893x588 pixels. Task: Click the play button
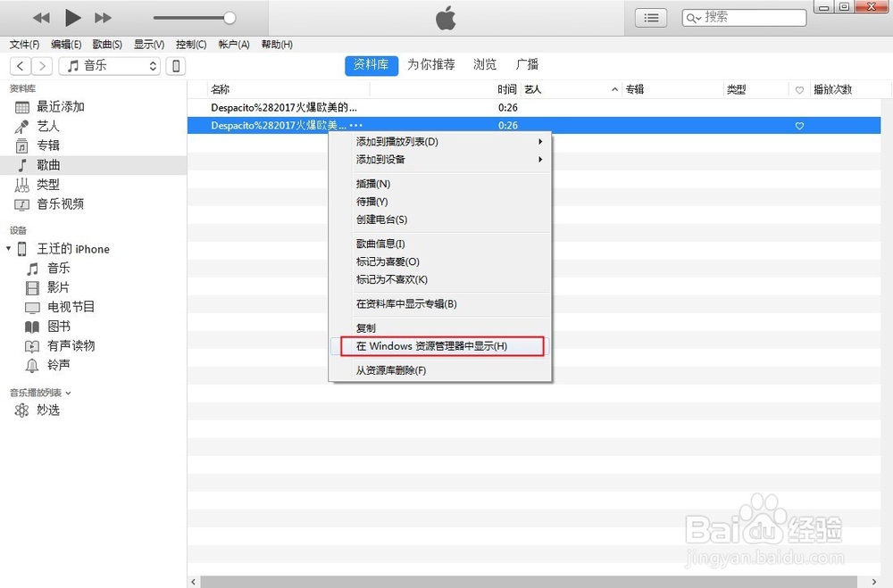tap(72, 18)
